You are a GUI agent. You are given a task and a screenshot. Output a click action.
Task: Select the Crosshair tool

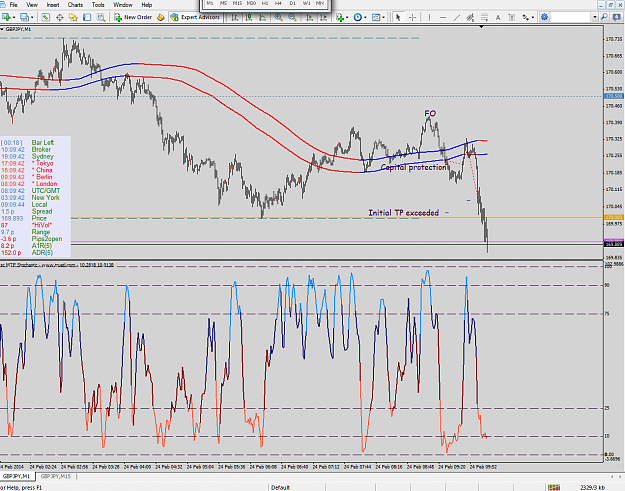pos(413,17)
